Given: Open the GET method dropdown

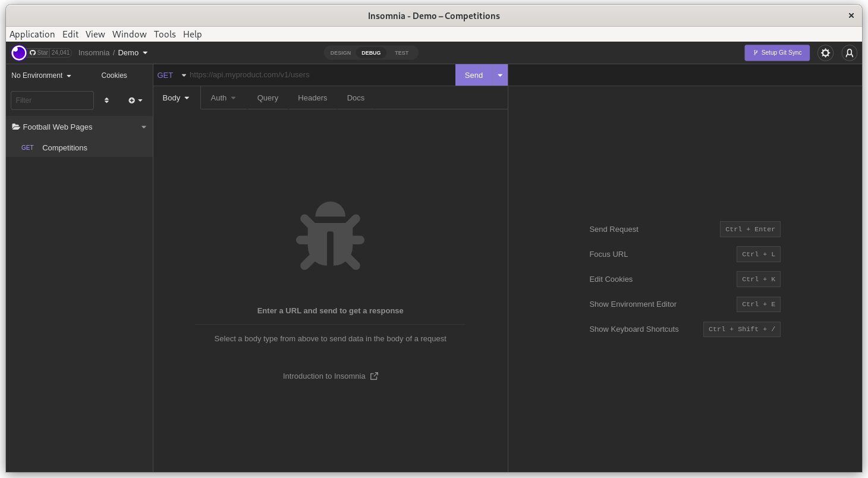Looking at the screenshot, I should pos(171,76).
